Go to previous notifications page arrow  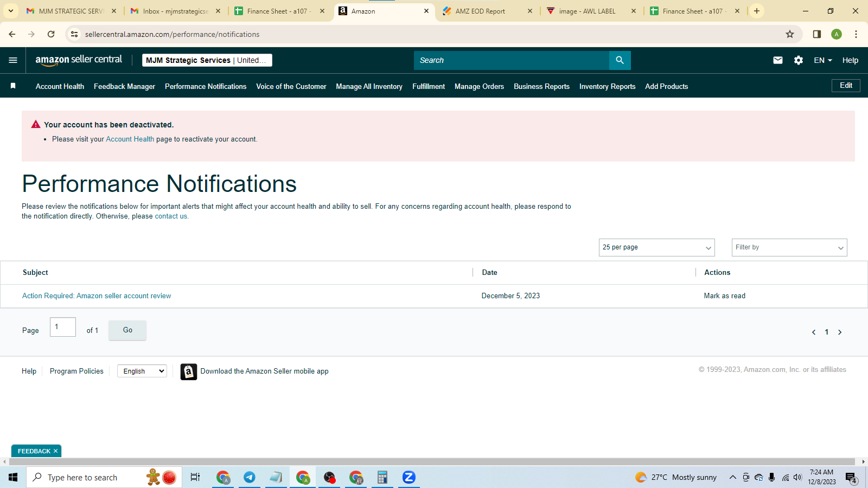[814, 332]
